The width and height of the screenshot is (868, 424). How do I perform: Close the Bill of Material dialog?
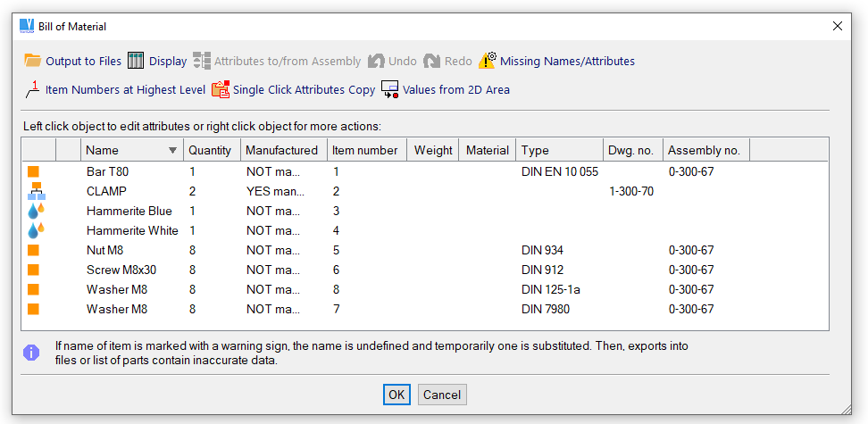[838, 27]
